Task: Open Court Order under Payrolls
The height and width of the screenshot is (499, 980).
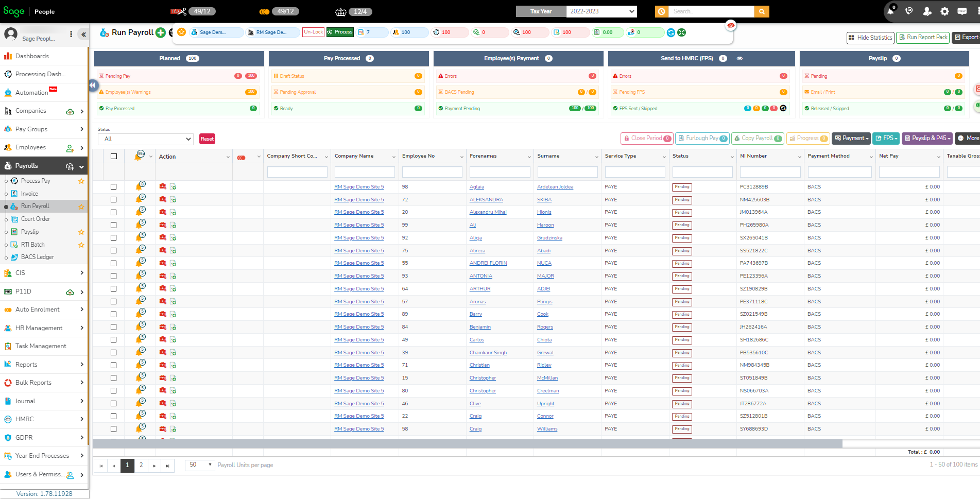Action: 36,219
